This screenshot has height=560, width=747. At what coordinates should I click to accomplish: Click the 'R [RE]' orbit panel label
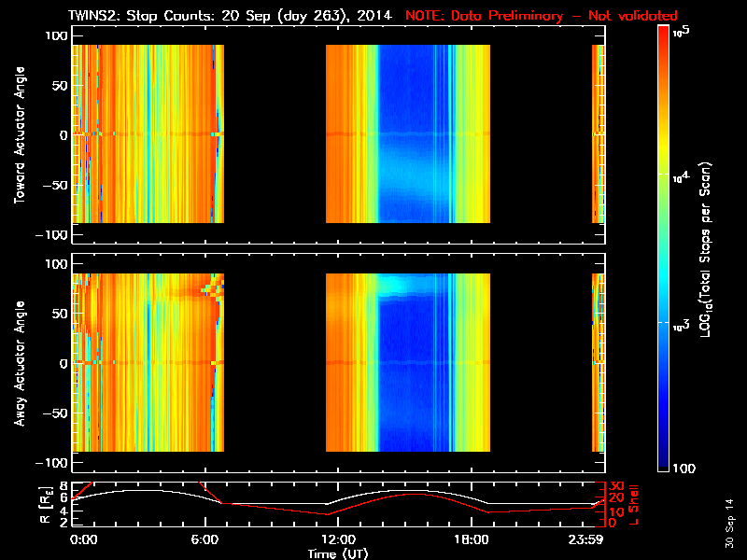click(x=46, y=505)
